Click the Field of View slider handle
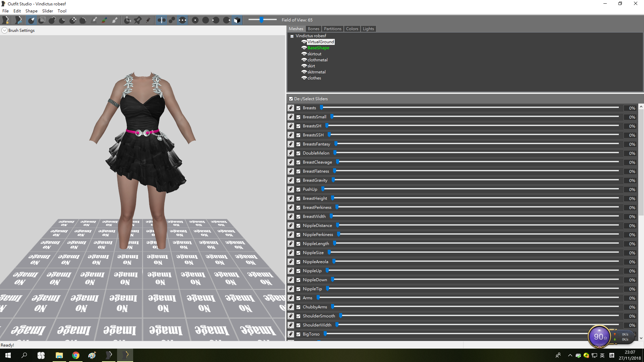Screen dimensions: 644x362 261,20
